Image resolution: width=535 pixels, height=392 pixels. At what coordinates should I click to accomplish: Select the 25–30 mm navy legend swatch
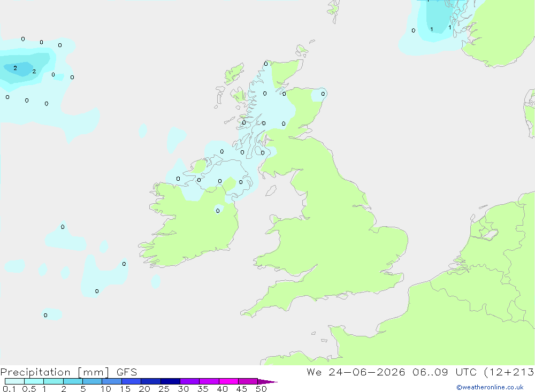pyautogui.click(x=170, y=381)
